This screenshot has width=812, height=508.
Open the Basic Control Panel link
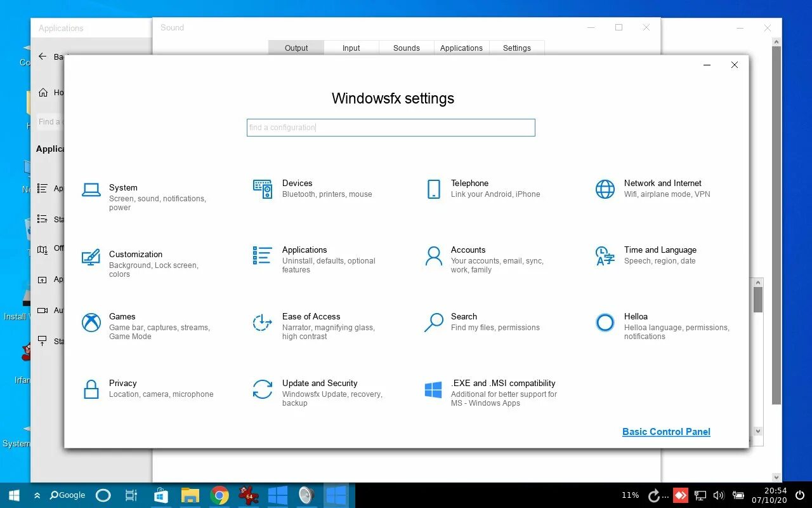coord(666,432)
